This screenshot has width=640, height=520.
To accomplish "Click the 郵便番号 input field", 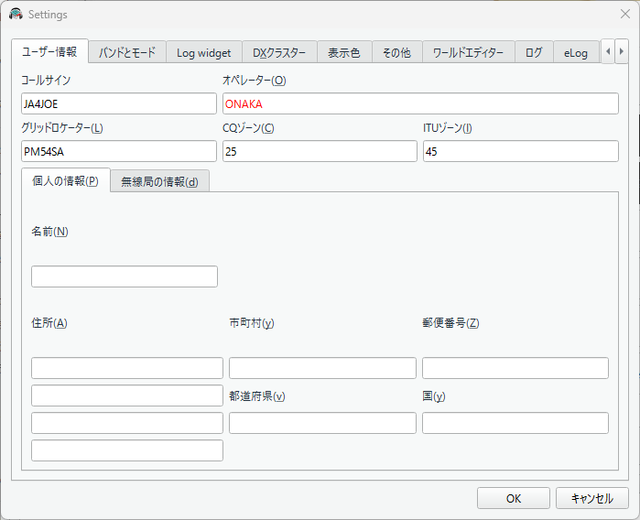I will (516, 368).
